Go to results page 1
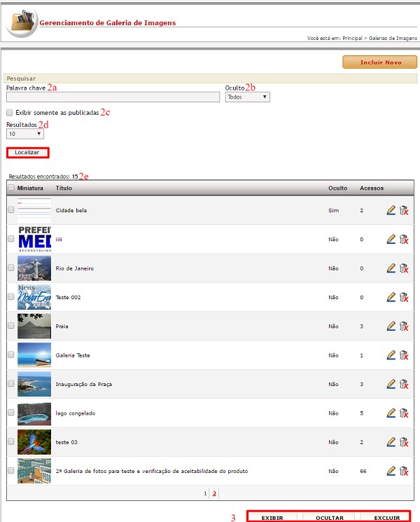The image size is (420, 522). (x=205, y=493)
